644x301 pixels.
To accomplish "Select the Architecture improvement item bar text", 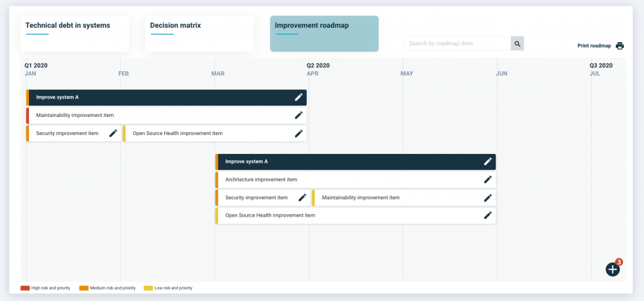I will (x=261, y=180).
